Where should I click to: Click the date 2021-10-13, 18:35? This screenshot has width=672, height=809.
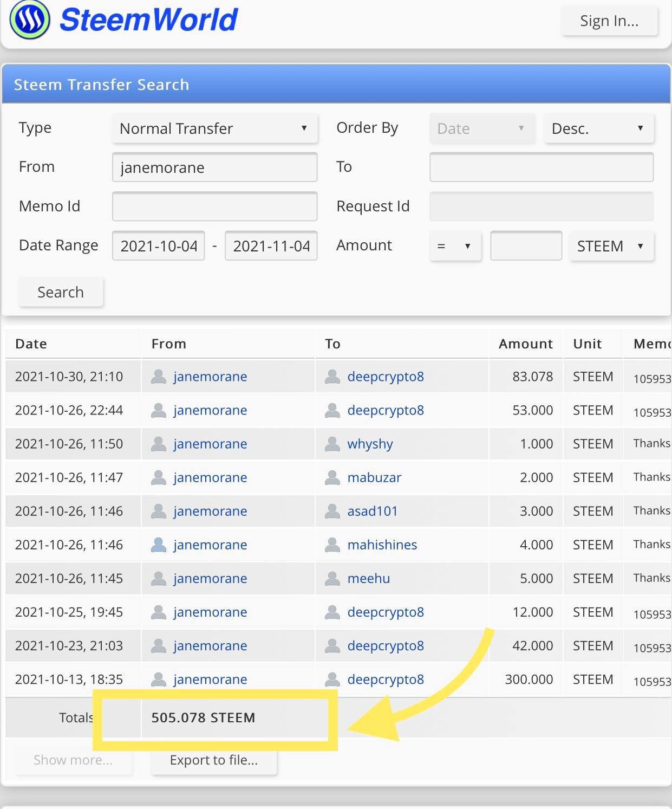(69, 679)
